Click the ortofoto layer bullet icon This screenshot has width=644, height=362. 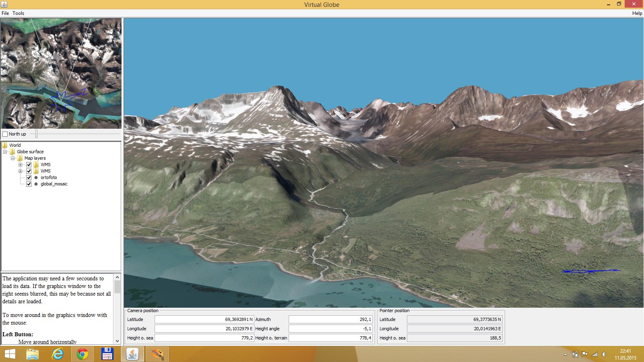click(36, 177)
